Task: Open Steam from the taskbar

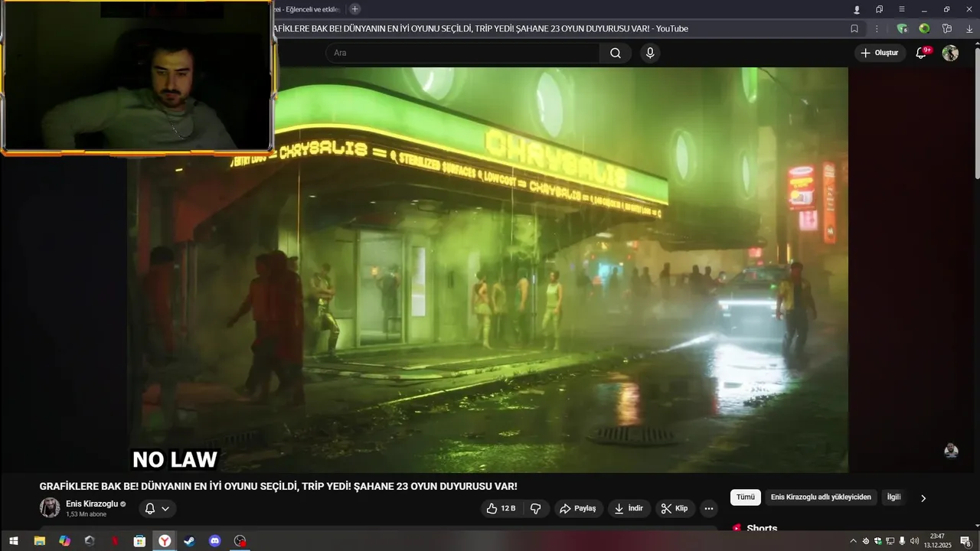Action: [189, 541]
